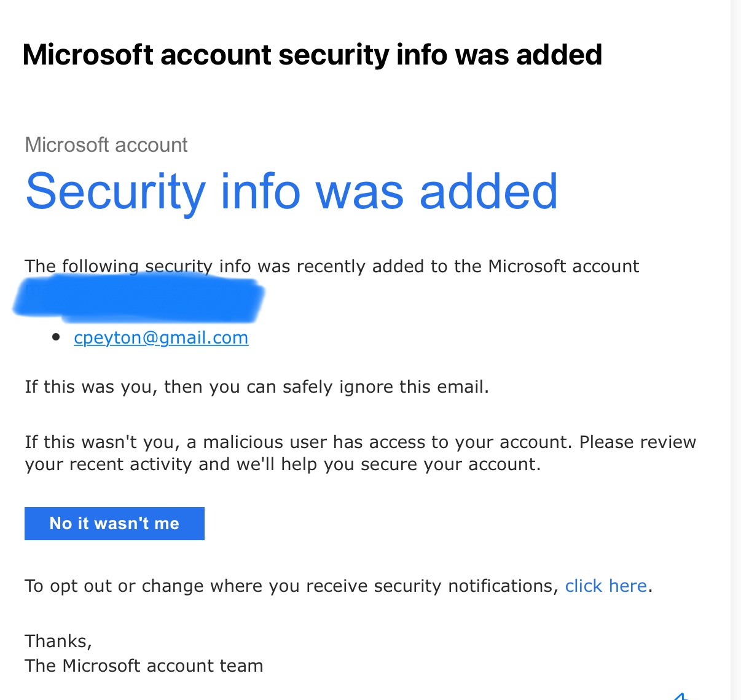Click the "following security info was recently added" line

[332, 266]
